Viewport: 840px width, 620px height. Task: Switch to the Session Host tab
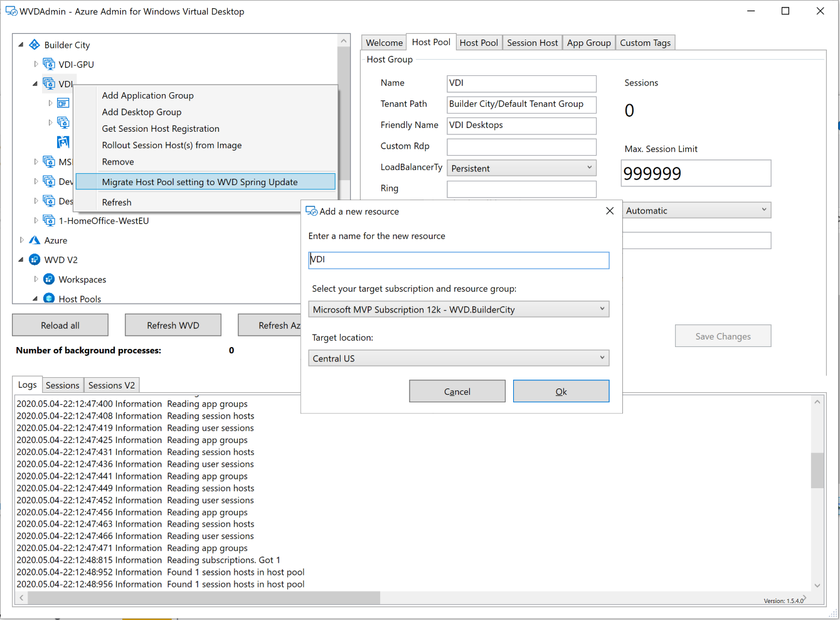(x=532, y=43)
